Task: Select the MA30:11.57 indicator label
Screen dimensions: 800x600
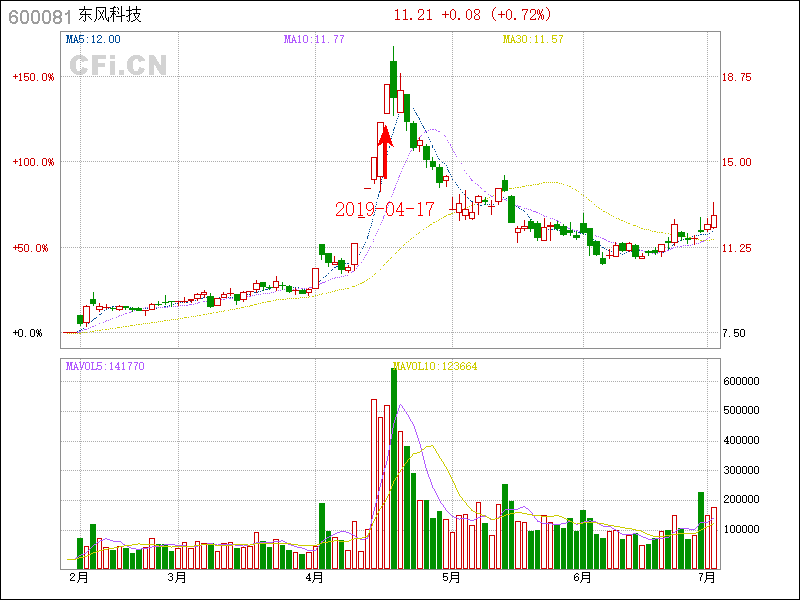Action: (533, 39)
